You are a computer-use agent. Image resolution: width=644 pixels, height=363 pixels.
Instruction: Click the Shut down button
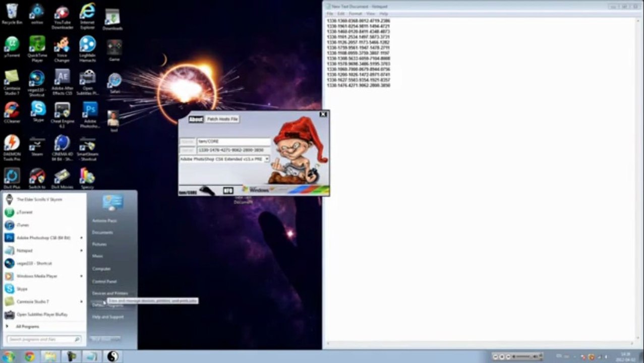106,339
